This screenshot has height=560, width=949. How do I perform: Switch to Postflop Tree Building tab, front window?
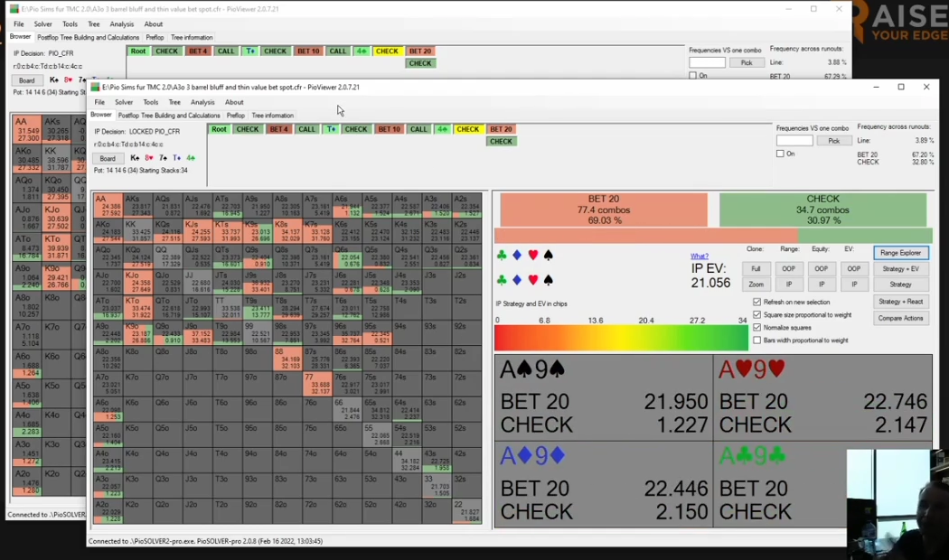coord(169,116)
